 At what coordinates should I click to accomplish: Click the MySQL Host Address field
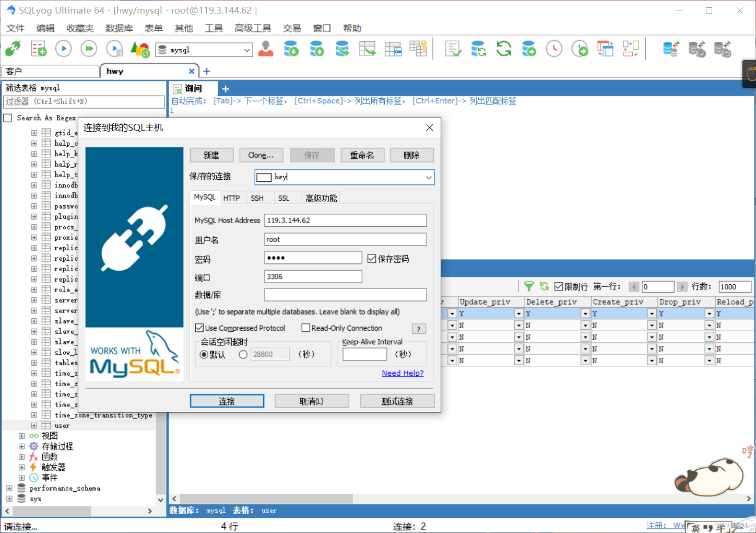coord(345,221)
